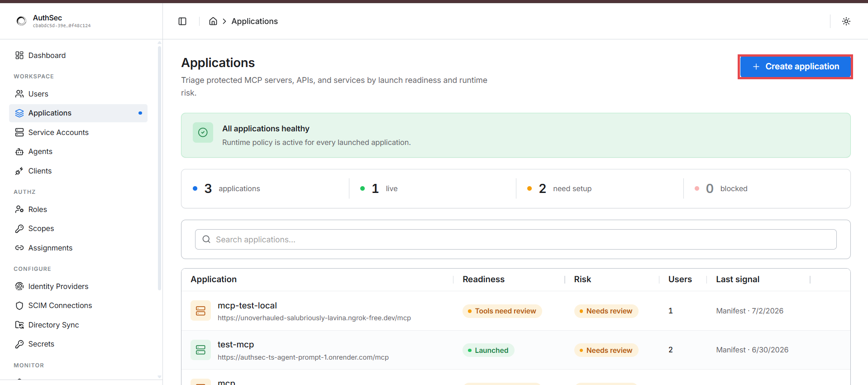Screen dimensions: 868x385
Task: Open Users in the sidebar
Action: click(x=78, y=94)
